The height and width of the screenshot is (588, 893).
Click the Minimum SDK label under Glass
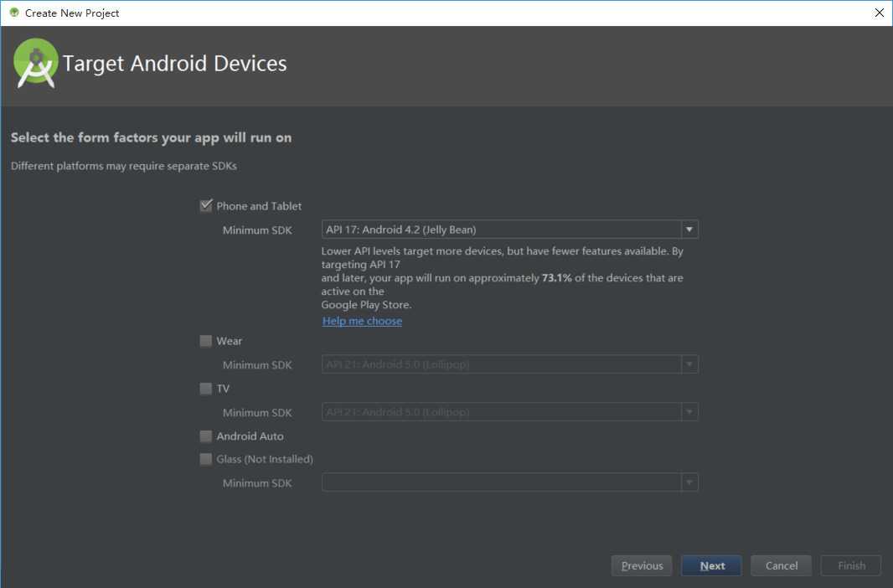coord(257,483)
